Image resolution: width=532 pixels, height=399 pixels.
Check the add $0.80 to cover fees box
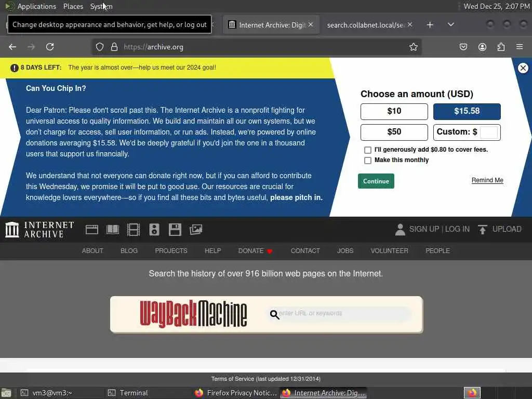(x=368, y=150)
